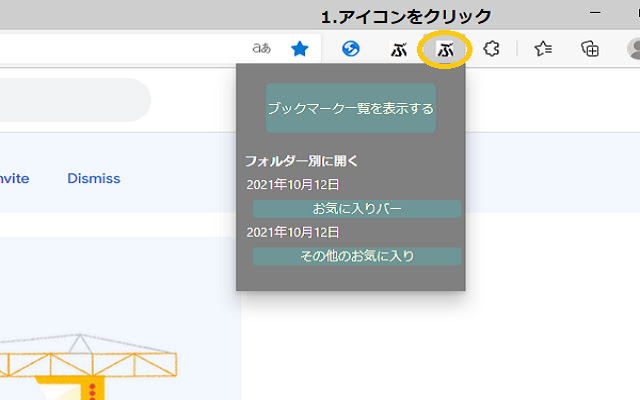Screen dimensions: 640x400
Task: Click the blue globe extension icon
Action: tap(351, 49)
